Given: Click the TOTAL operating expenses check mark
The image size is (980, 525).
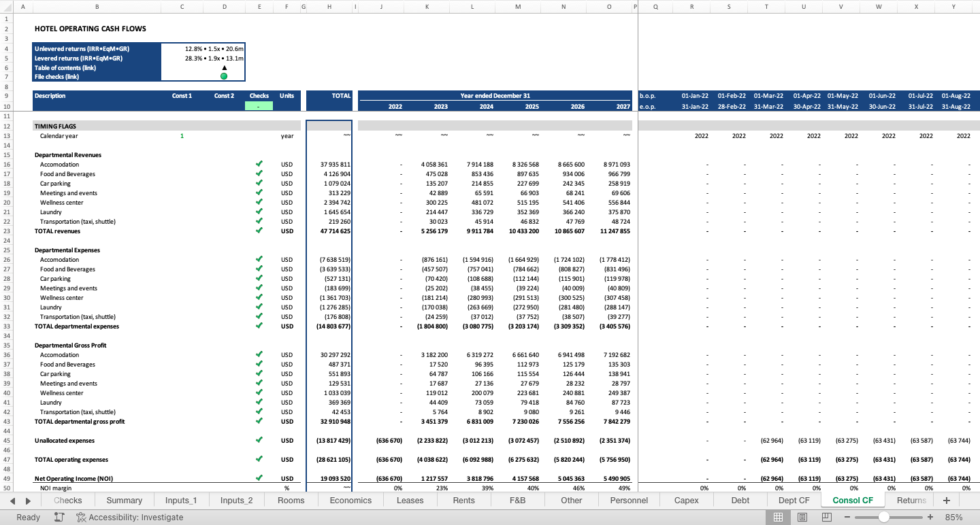Looking at the screenshot, I should click(259, 459).
